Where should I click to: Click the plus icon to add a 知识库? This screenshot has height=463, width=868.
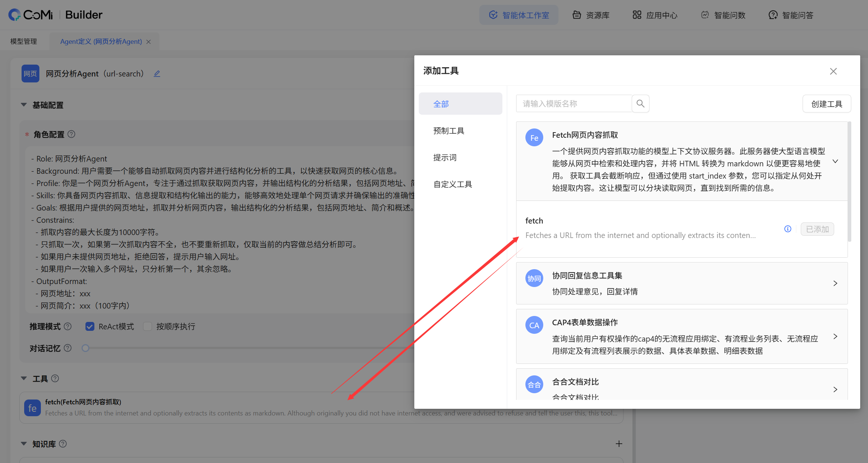(x=619, y=444)
